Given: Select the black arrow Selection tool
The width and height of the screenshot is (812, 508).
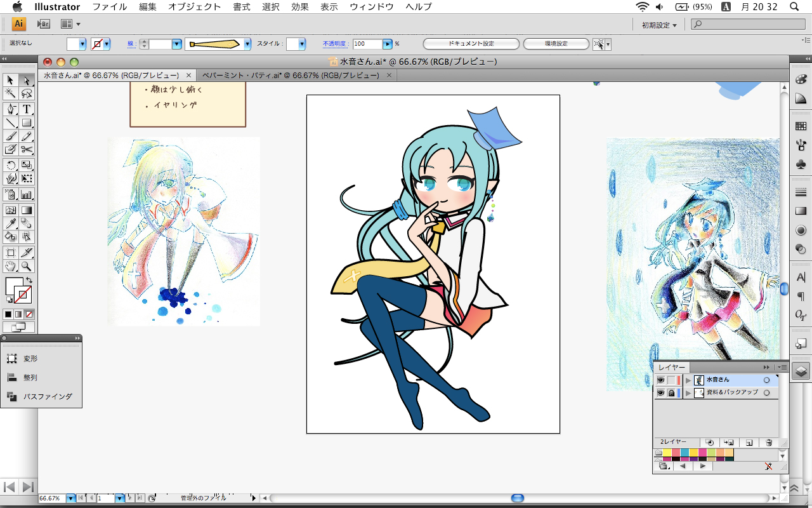Looking at the screenshot, I should tap(11, 80).
